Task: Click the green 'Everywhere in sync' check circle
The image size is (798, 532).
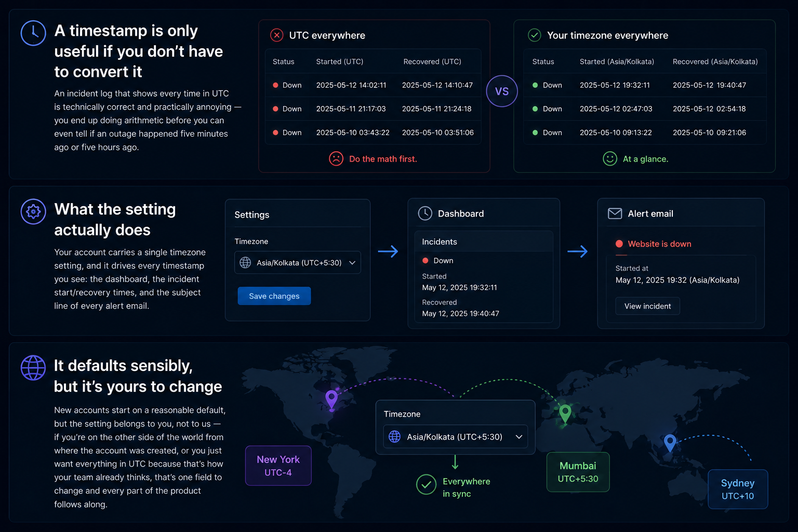Action: (x=426, y=485)
